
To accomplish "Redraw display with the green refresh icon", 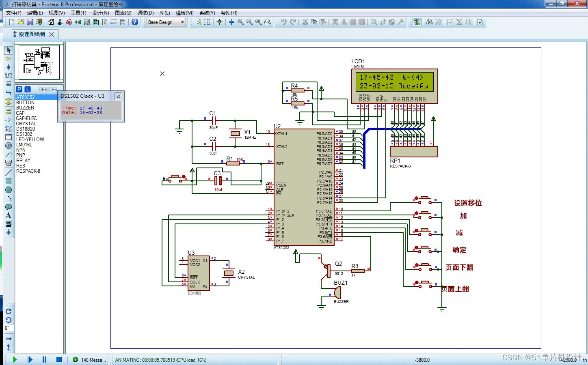I will [x=198, y=22].
